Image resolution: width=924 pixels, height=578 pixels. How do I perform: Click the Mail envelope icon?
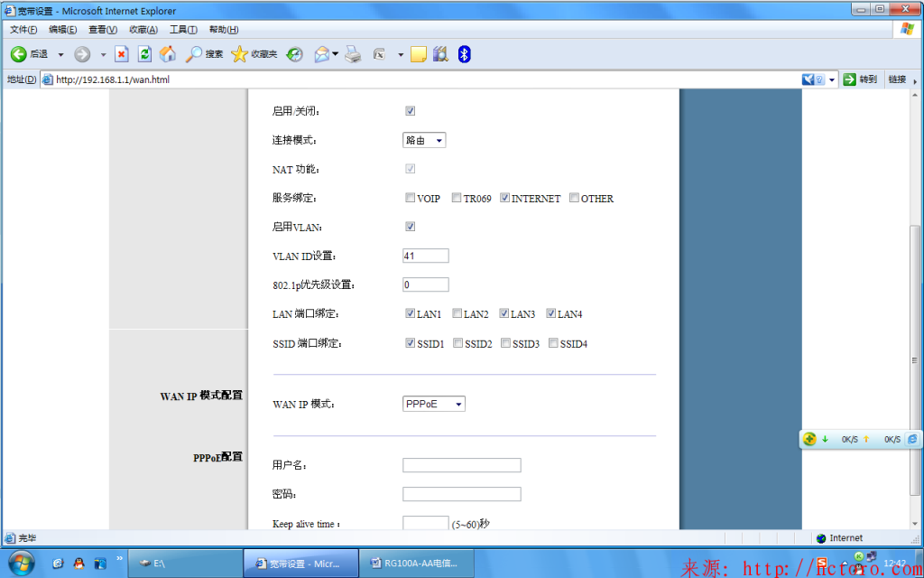pos(322,54)
